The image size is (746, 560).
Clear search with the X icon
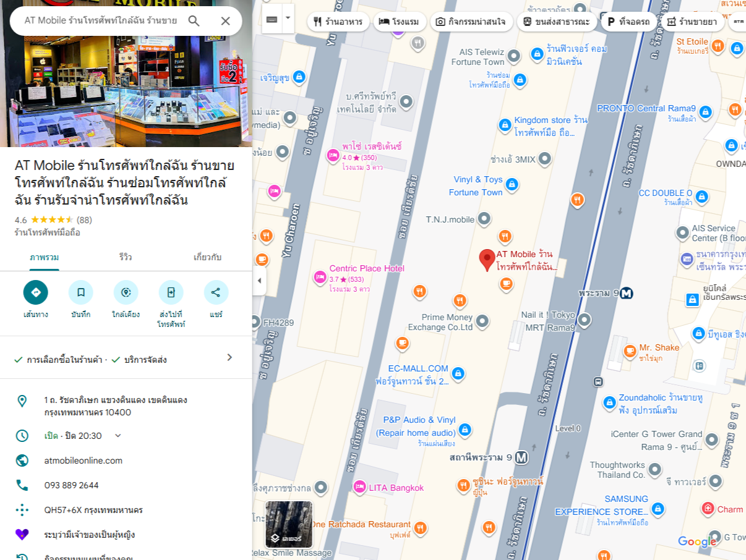(x=225, y=21)
